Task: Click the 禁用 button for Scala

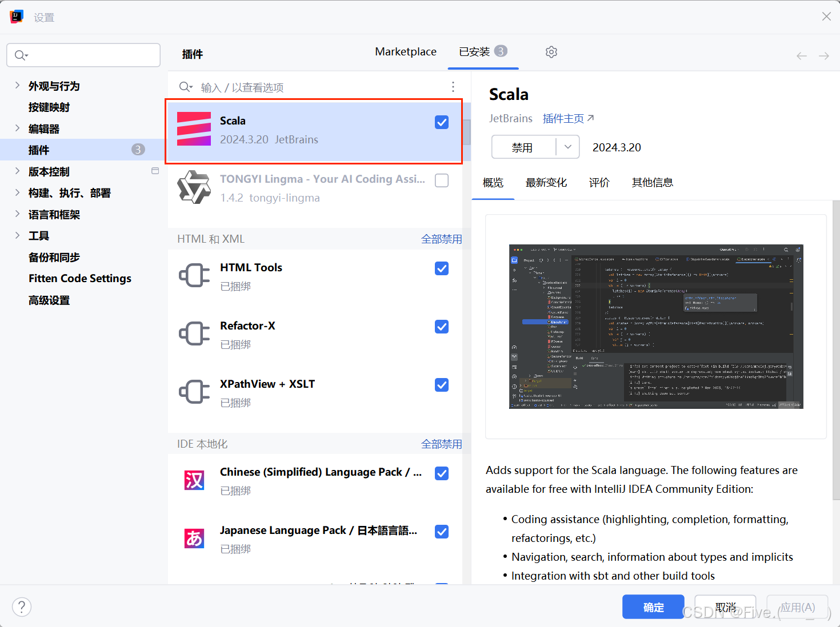Action: click(522, 147)
